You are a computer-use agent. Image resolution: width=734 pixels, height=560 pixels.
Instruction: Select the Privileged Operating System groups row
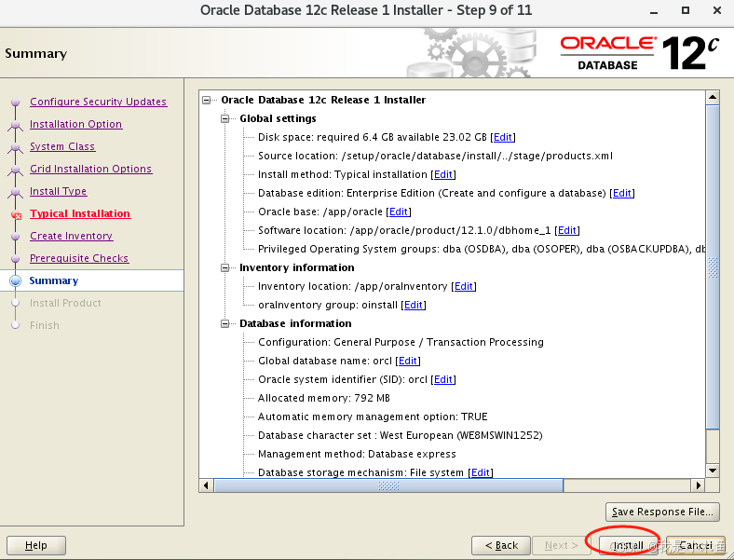(482, 249)
